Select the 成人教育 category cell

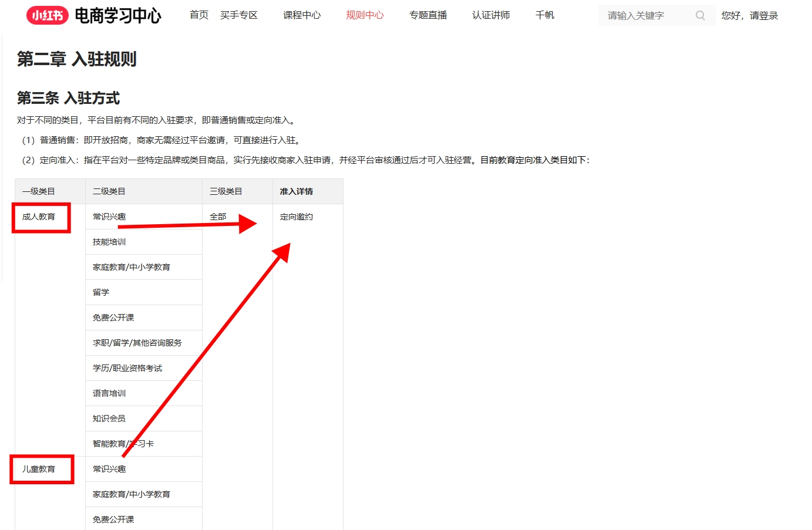pyautogui.click(x=41, y=216)
